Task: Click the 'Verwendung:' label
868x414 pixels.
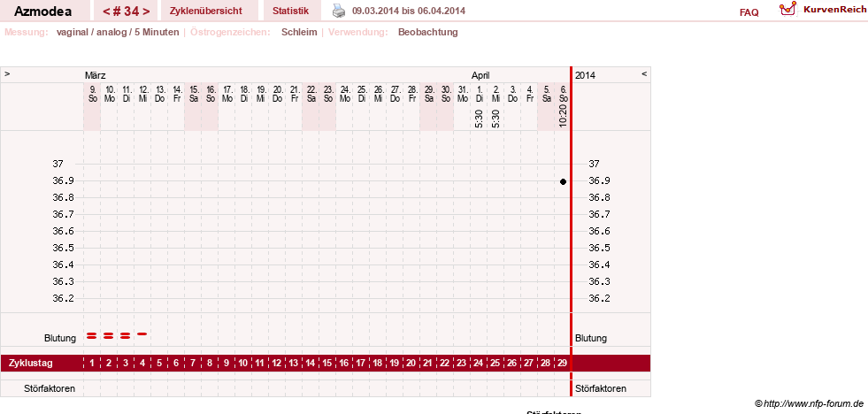Action: click(x=358, y=32)
